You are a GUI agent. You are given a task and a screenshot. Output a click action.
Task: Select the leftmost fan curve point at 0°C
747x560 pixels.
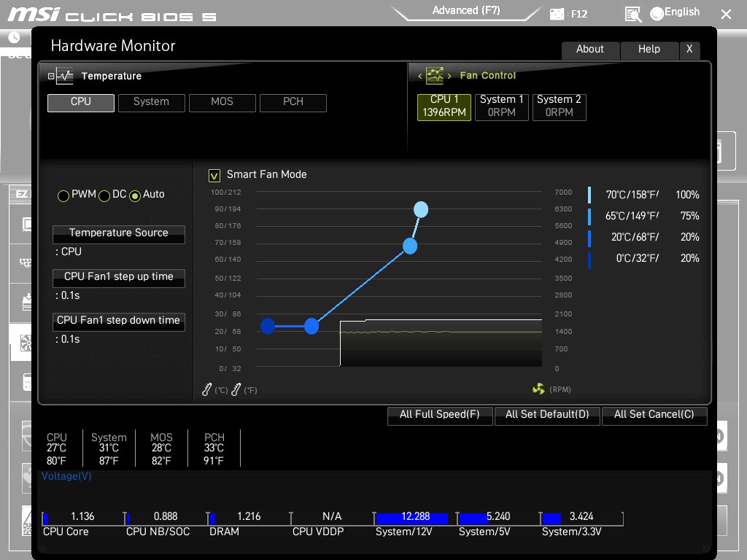(268, 326)
